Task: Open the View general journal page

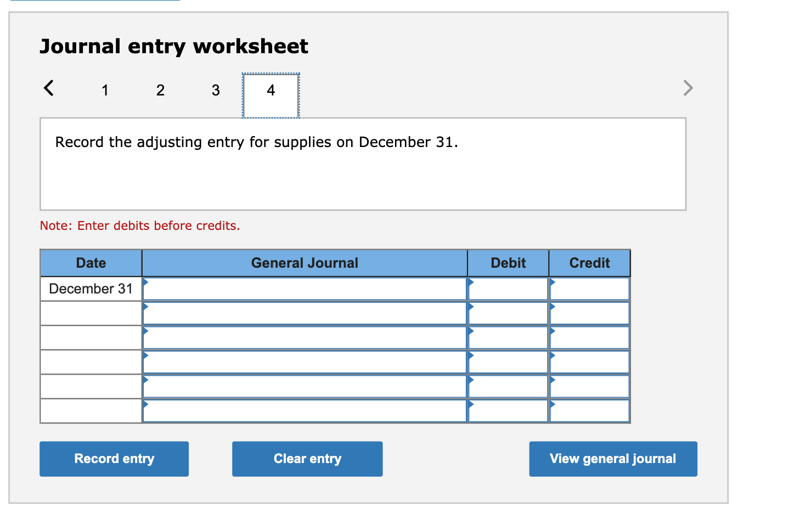Action: (613, 459)
